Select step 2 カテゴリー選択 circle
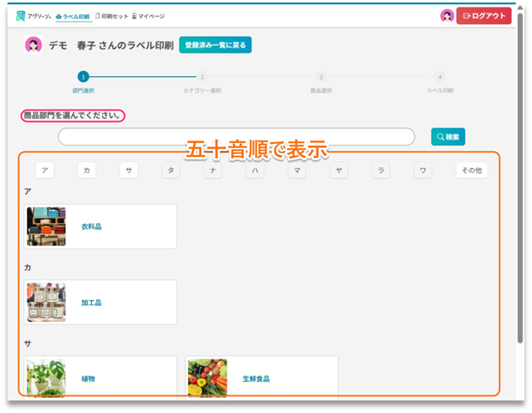Image resolution: width=532 pixels, height=413 pixels. pyautogui.click(x=202, y=77)
